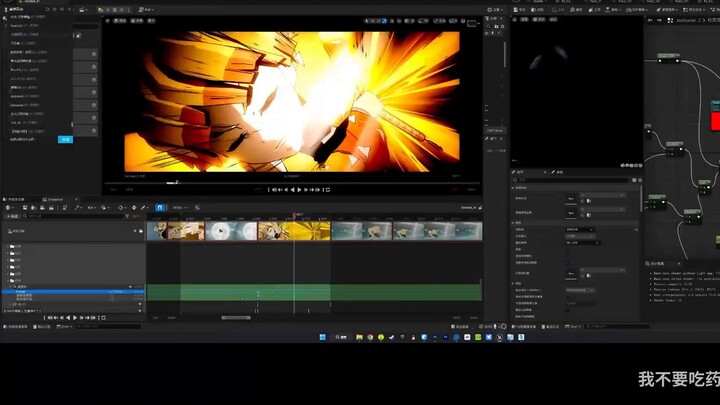Click the camera icon in Sequencer toolbar
This screenshot has height=405, width=720.
click(x=42, y=208)
